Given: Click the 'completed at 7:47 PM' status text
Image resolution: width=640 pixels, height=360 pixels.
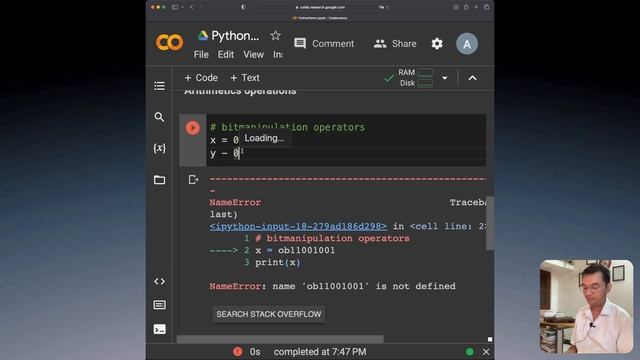Looking at the screenshot, I should (320, 351).
